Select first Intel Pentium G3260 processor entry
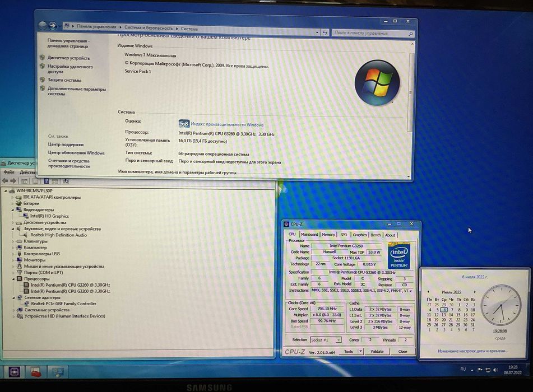Image resolution: width=533 pixels, height=392 pixels. point(71,285)
